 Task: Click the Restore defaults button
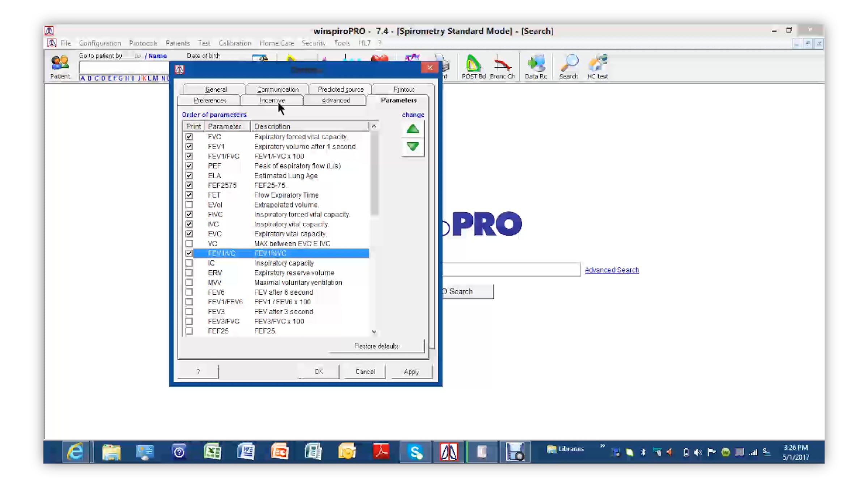[376, 346]
